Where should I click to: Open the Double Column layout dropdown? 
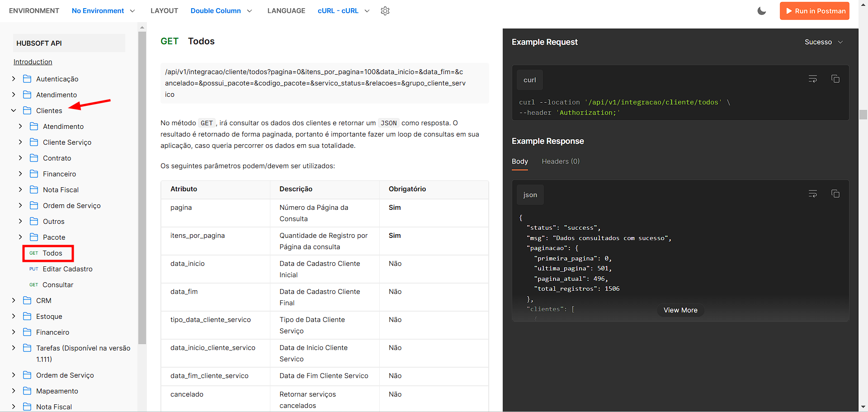(x=221, y=11)
